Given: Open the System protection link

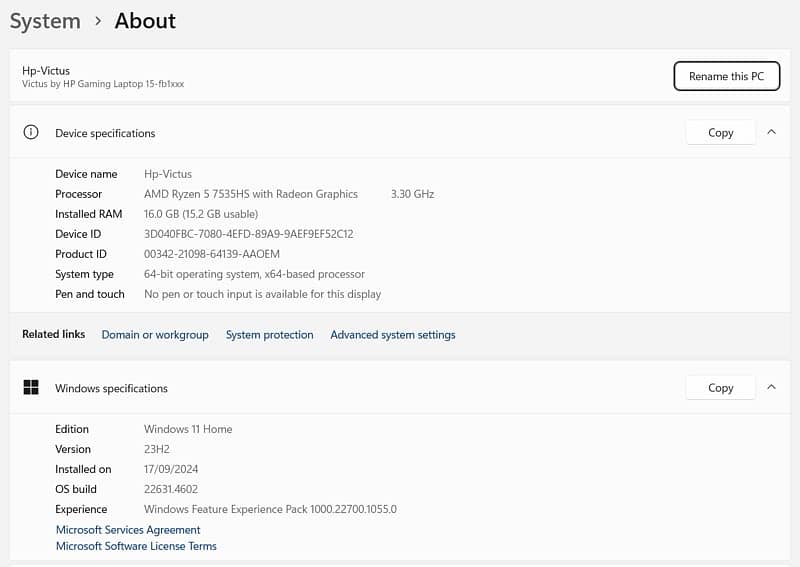Looking at the screenshot, I should click(x=269, y=335).
